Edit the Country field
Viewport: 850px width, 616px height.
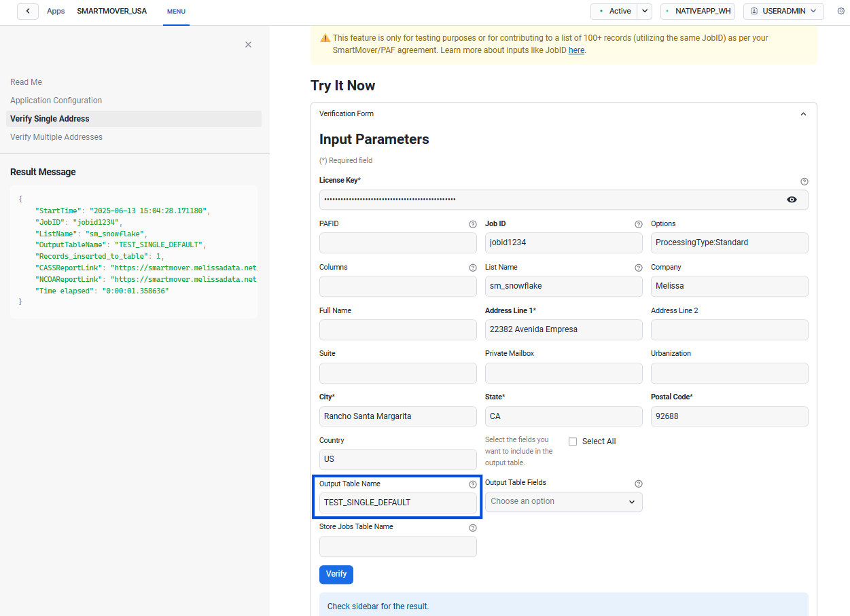398,460
